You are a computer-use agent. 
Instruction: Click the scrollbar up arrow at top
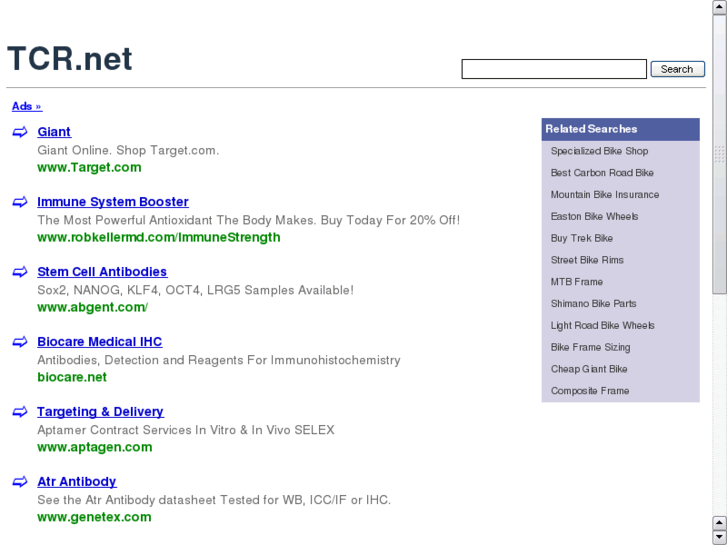click(x=719, y=7)
